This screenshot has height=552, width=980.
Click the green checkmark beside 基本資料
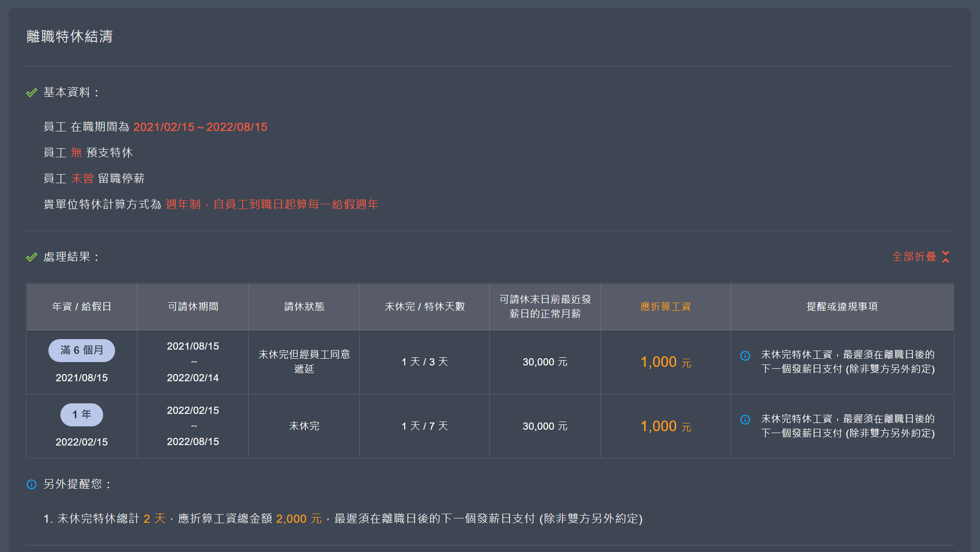point(32,93)
